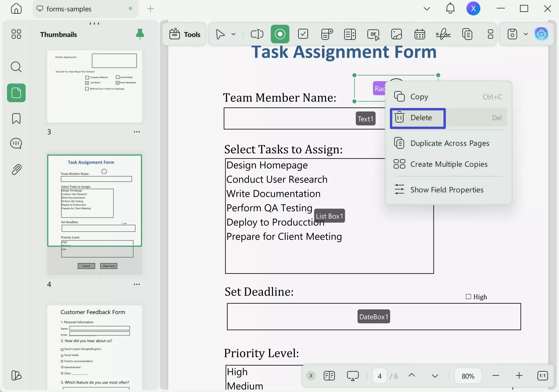Image resolution: width=559 pixels, height=392 pixels.
Task: Click the Tools button
Action: pos(185,34)
